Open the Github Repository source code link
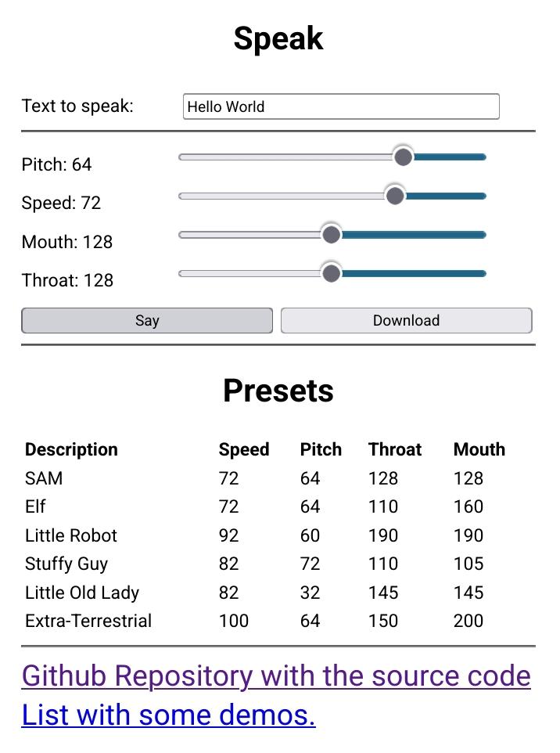The image size is (560, 753). click(x=276, y=676)
